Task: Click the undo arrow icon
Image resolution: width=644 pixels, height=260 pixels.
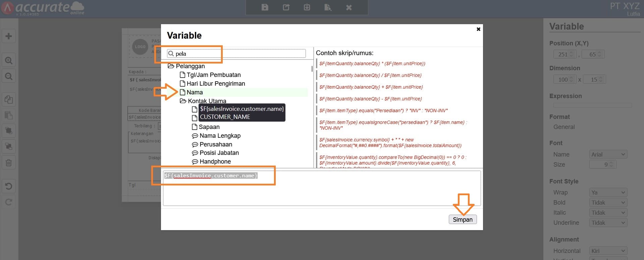Action: (9, 186)
